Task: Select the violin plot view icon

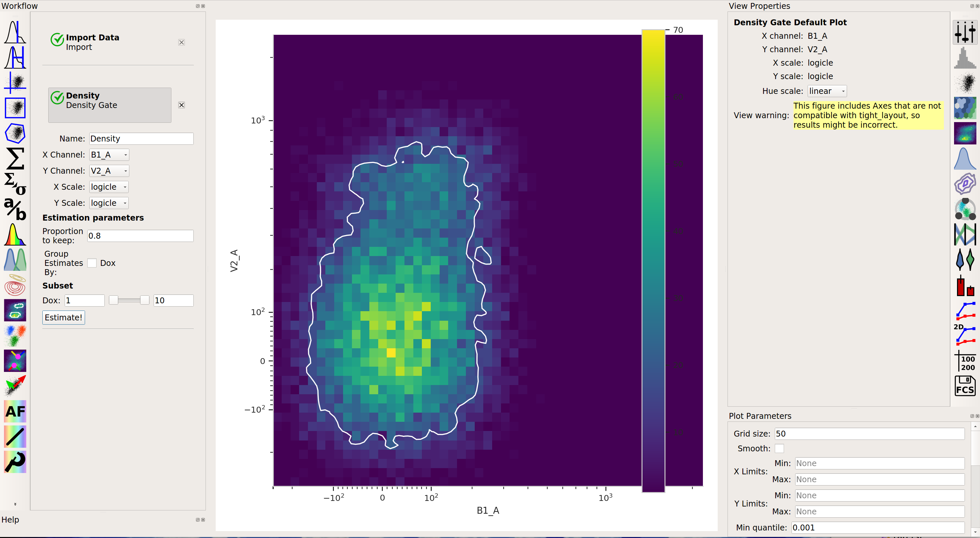Action: pyautogui.click(x=965, y=260)
